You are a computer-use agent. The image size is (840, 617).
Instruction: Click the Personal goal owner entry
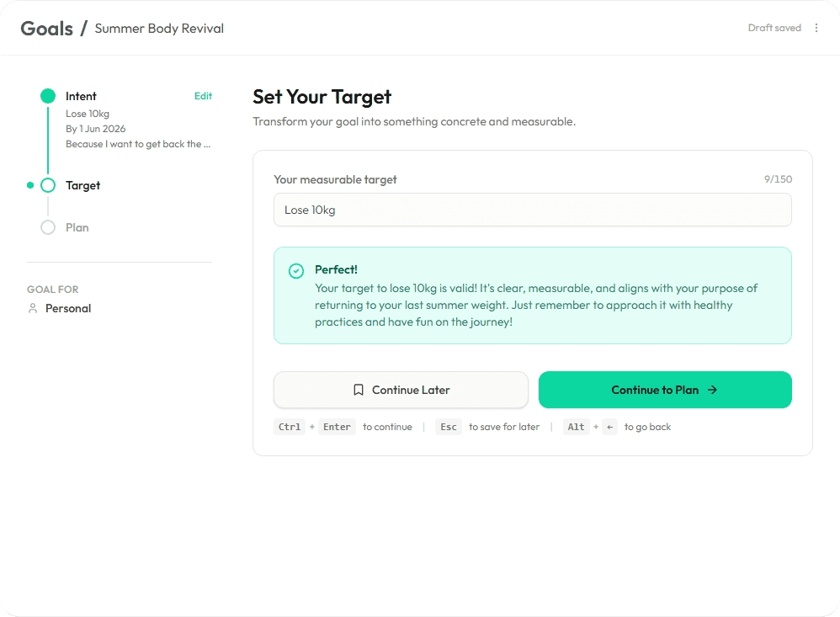coord(66,308)
